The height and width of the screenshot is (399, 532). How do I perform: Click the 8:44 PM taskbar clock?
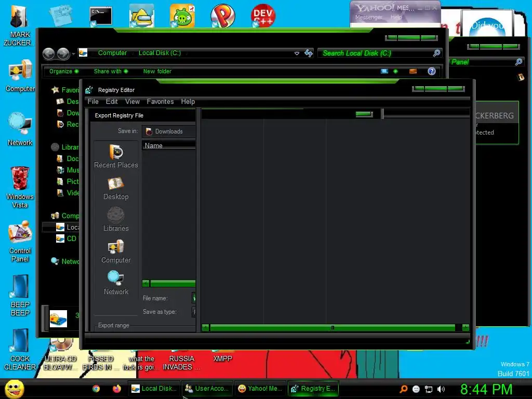tap(486, 389)
